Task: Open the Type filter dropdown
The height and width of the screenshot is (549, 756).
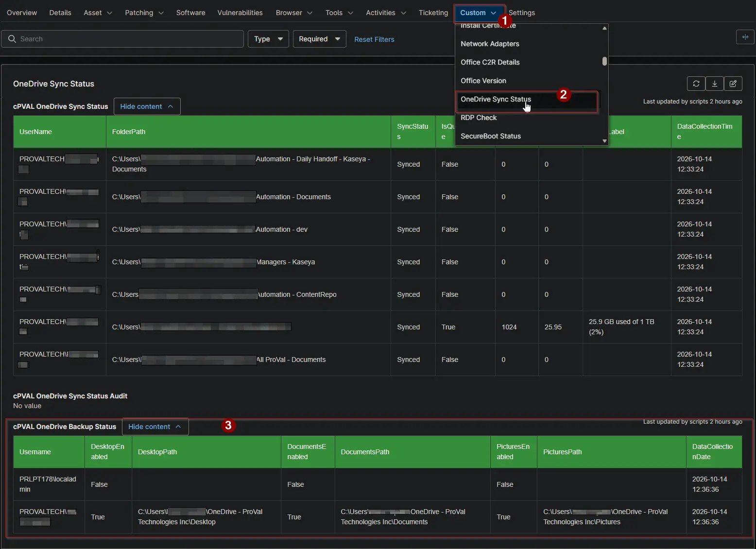Action: click(x=268, y=39)
